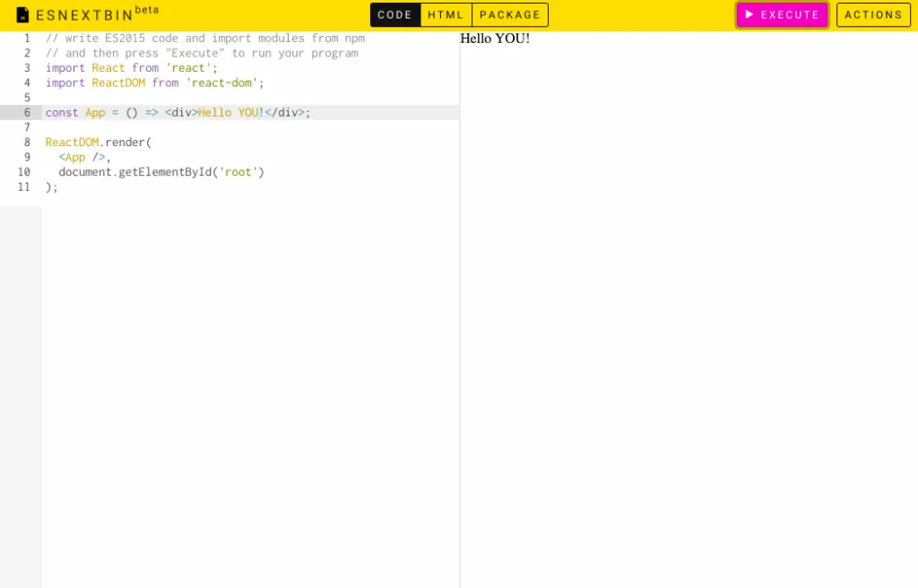Click the Hello YOU! output text
The width and height of the screenshot is (918, 588).
pos(495,39)
